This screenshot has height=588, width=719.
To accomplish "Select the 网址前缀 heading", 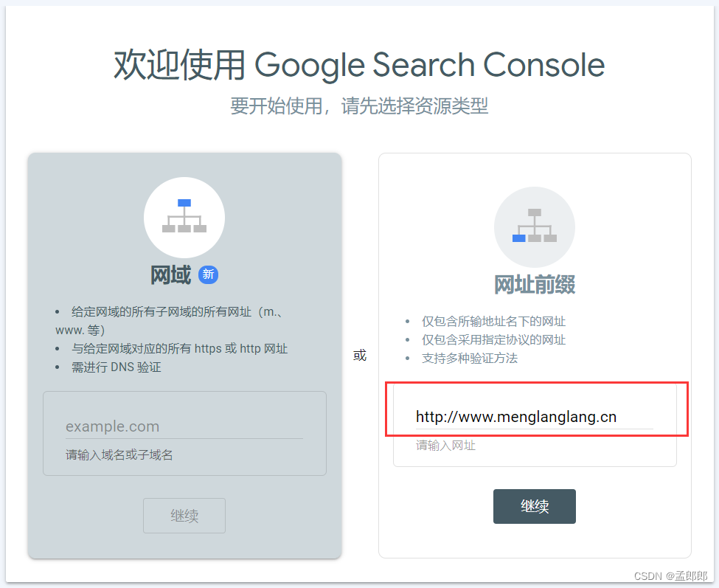I will 534,284.
